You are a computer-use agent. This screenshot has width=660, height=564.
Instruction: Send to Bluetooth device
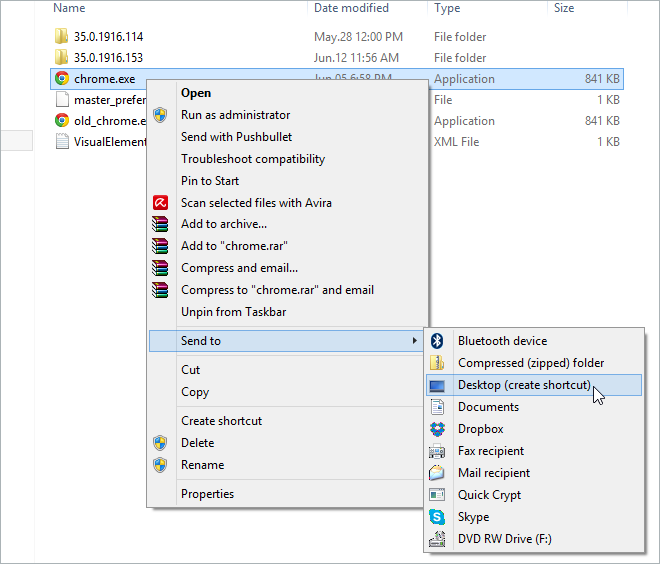tap(534, 341)
